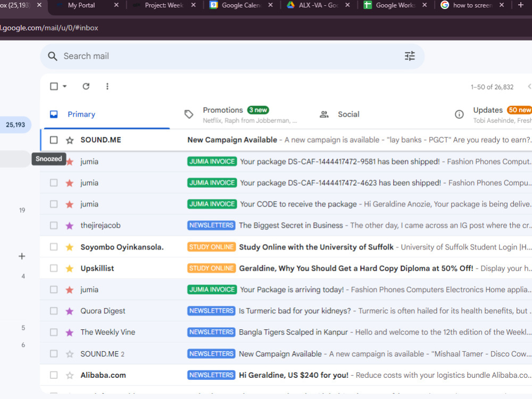
Task: Open The Biggest Secret in Business email
Action: (x=286, y=226)
